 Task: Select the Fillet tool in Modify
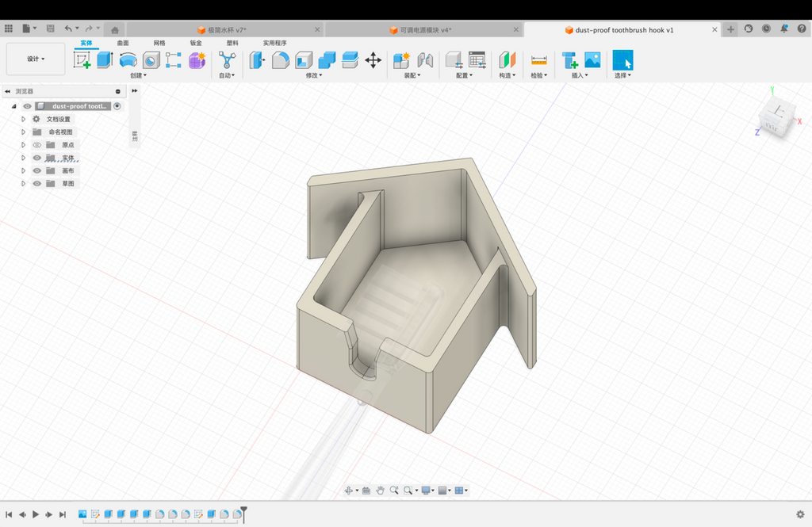pos(280,60)
